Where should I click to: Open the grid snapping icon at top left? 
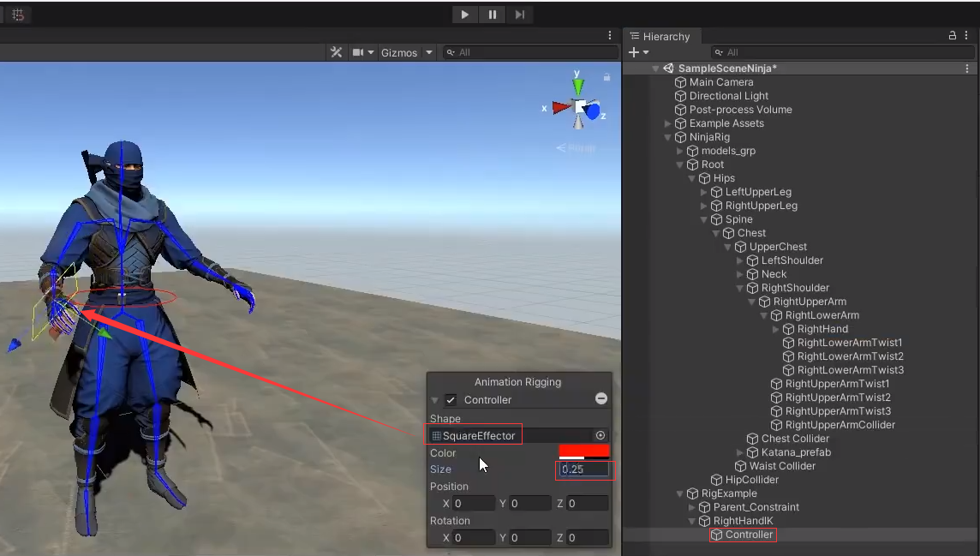click(x=17, y=15)
